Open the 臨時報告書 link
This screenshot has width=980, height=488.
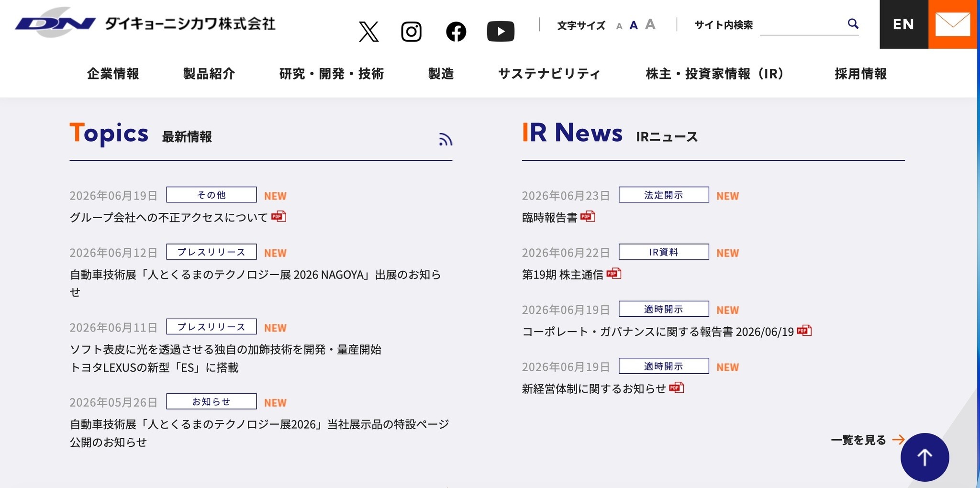pos(550,217)
